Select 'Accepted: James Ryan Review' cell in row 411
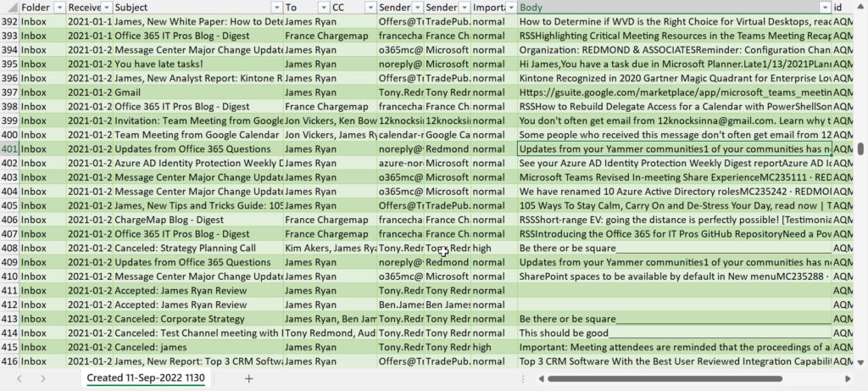Screen dimensions: 868x391 [198, 291]
